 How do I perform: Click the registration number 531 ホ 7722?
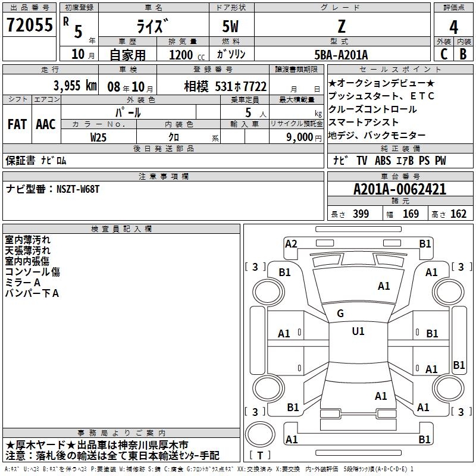click(x=241, y=86)
